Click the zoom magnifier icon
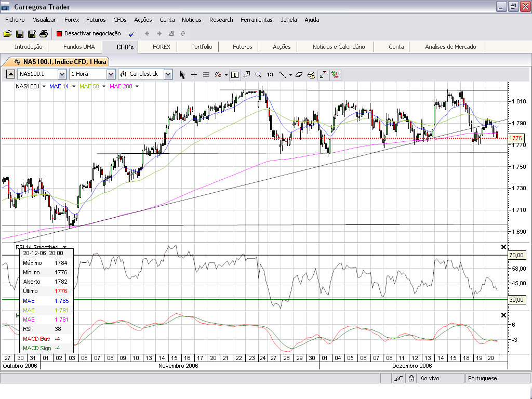 258,74
